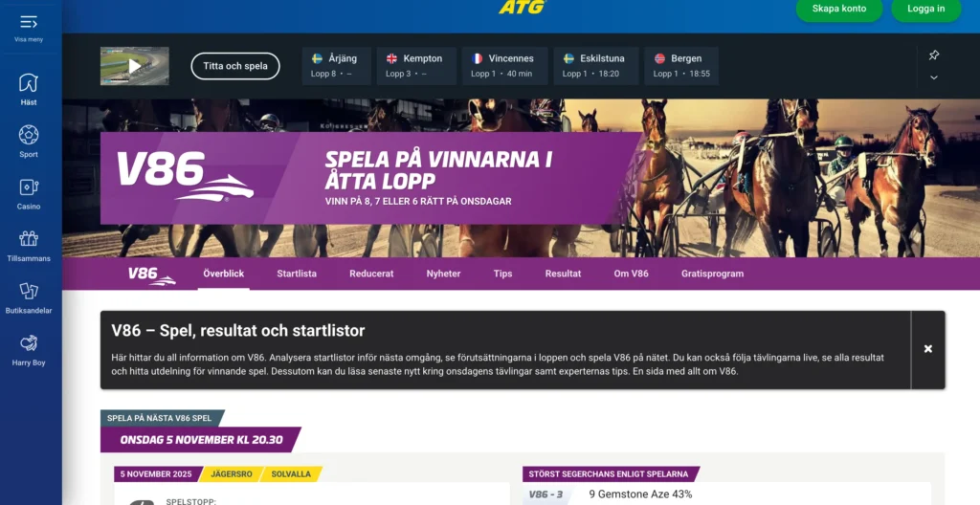Click the V86 logo in purple navigation
980x505 pixels.
[x=152, y=274]
